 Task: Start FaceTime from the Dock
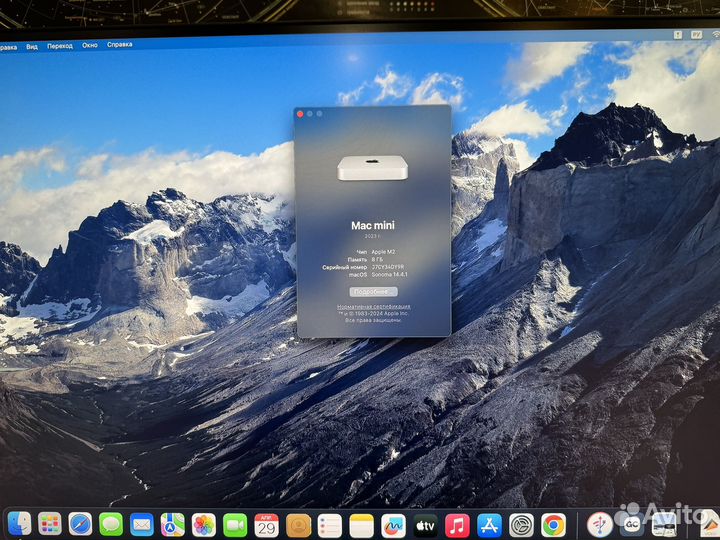coord(235,525)
